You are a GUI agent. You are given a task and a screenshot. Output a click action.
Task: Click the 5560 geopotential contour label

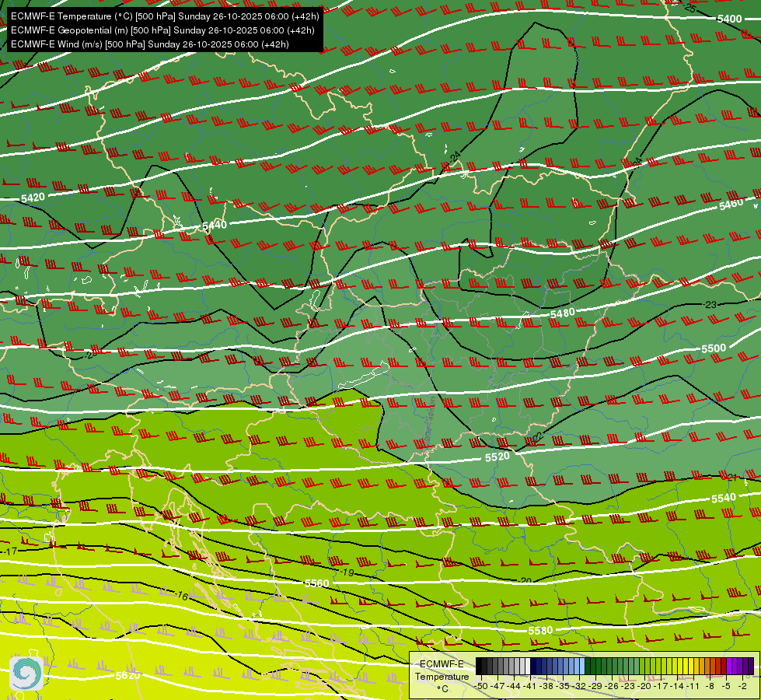point(317,583)
